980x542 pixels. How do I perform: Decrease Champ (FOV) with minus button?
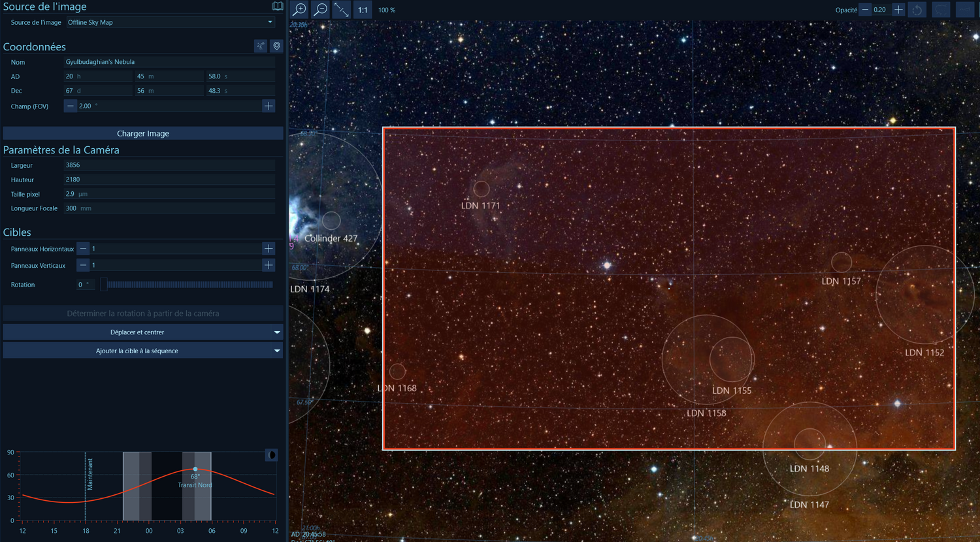click(x=71, y=106)
